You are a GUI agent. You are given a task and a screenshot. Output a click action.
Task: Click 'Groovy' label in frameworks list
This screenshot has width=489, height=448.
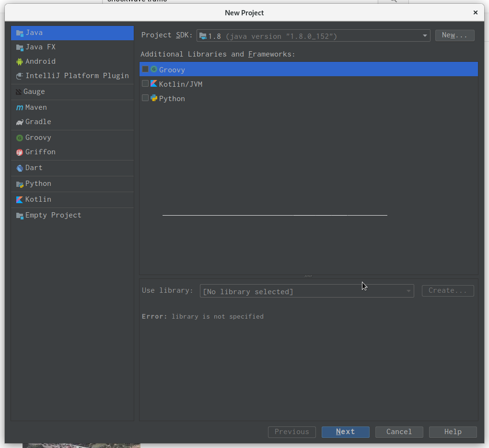(x=172, y=70)
